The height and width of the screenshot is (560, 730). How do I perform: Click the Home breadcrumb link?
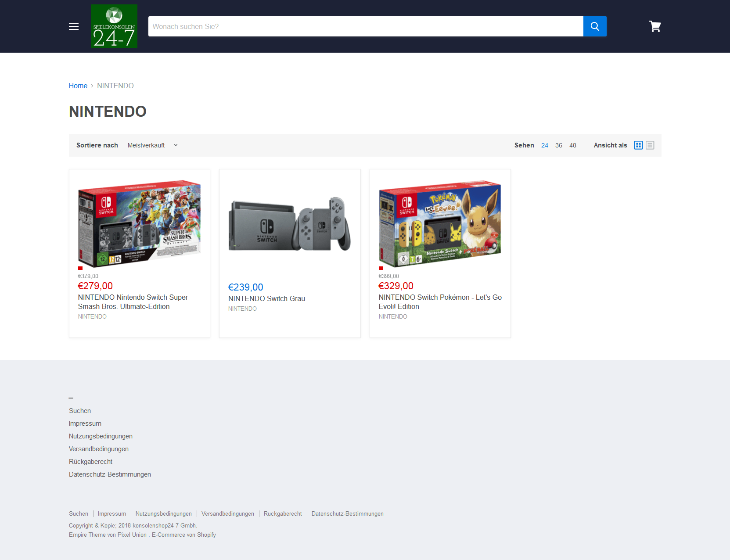[78, 86]
